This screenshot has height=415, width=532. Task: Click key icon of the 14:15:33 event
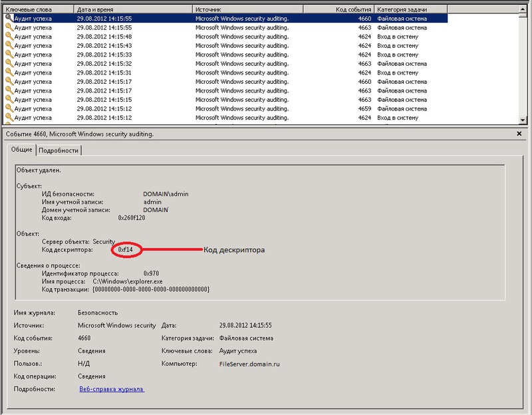pos(9,55)
